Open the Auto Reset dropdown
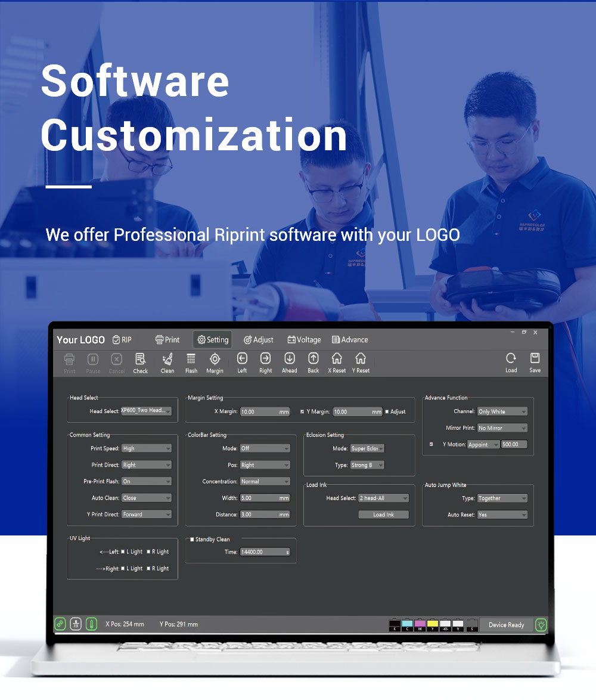 click(x=502, y=515)
